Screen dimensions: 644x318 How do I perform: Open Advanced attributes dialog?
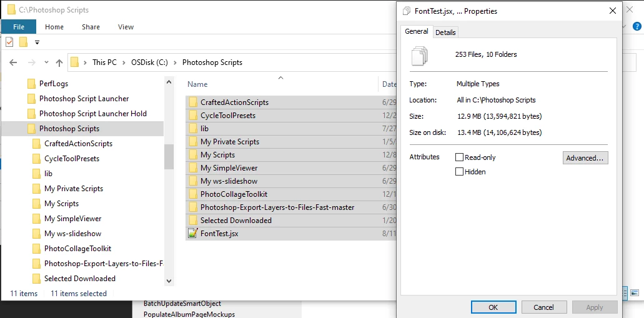[585, 158]
